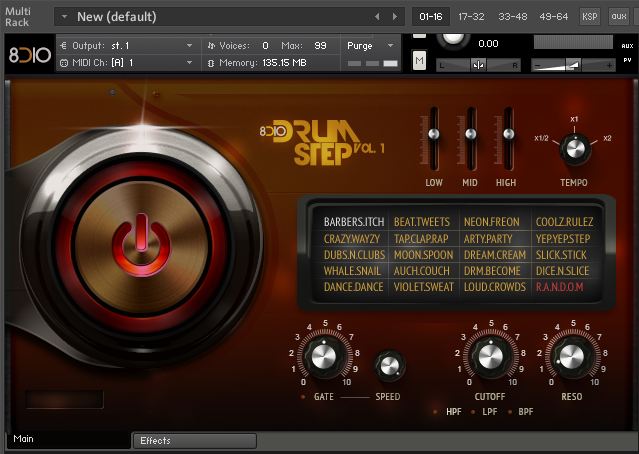639x454 pixels.
Task: Set tempo to x2
Action: [607, 138]
